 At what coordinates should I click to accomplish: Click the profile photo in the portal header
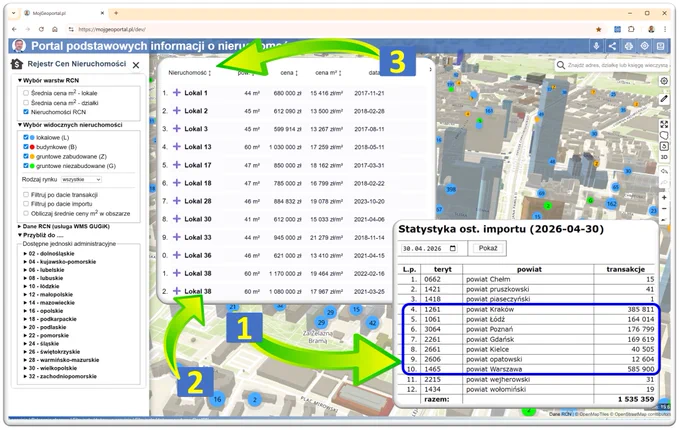click(19, 46)
